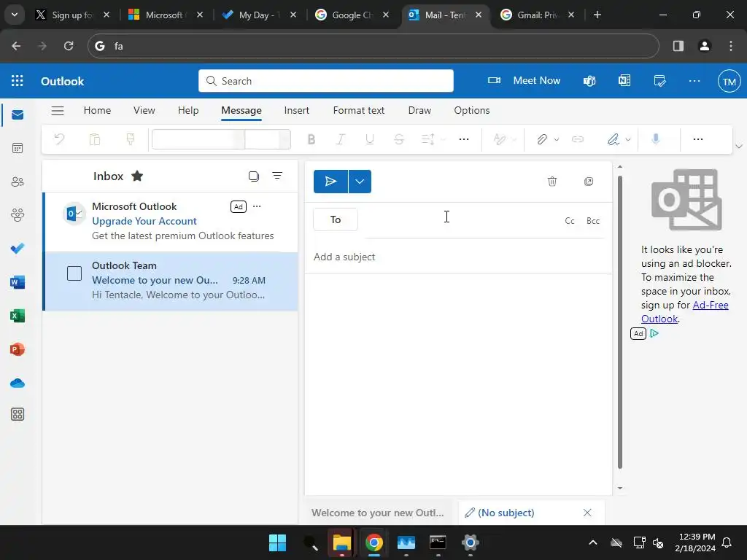Switch to the View ribbon tab
Viewport: 747px width, 560px height.
point(144,111)
